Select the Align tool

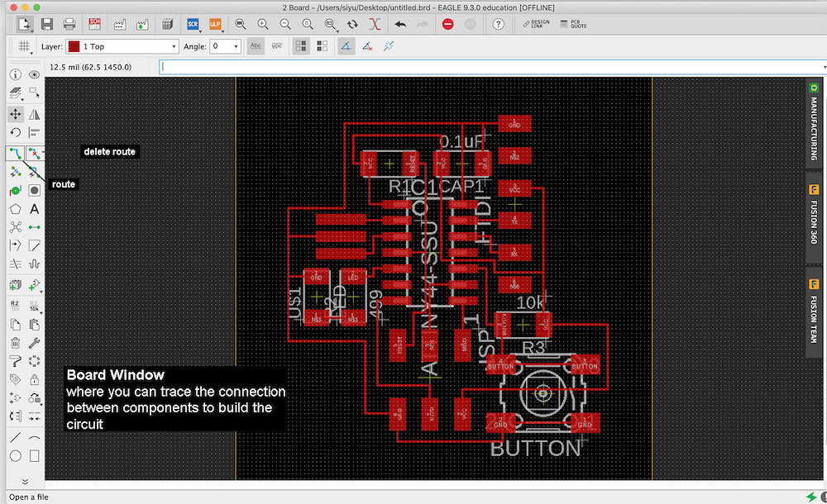point(34,132)
